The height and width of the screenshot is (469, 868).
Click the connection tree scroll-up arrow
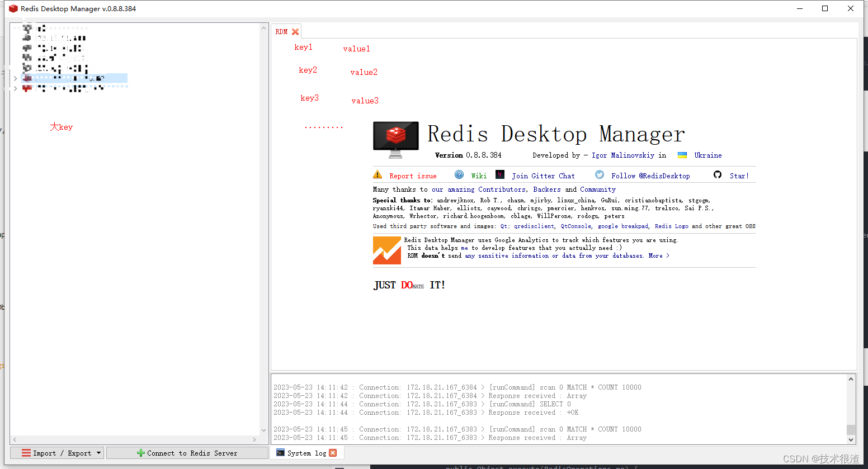[x=264, y=27]
